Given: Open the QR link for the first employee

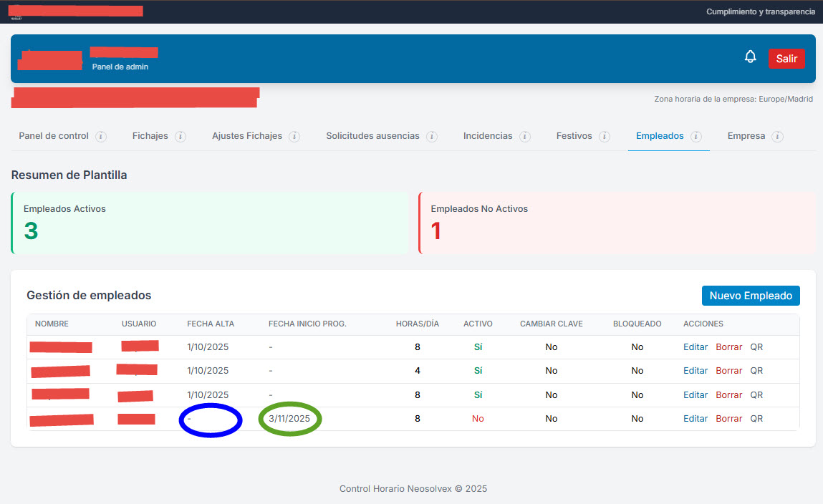Looking at the screenshot, I should pos(756,346).
